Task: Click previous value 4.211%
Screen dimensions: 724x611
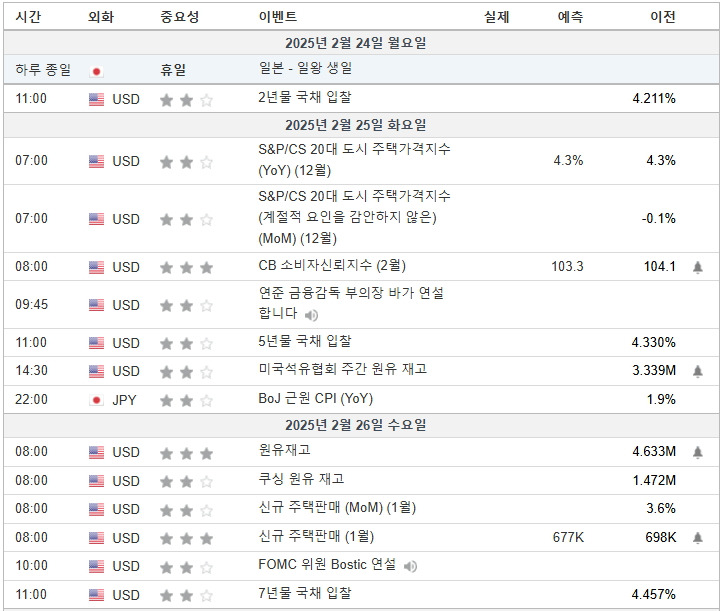Action: [x=654, y=98]
